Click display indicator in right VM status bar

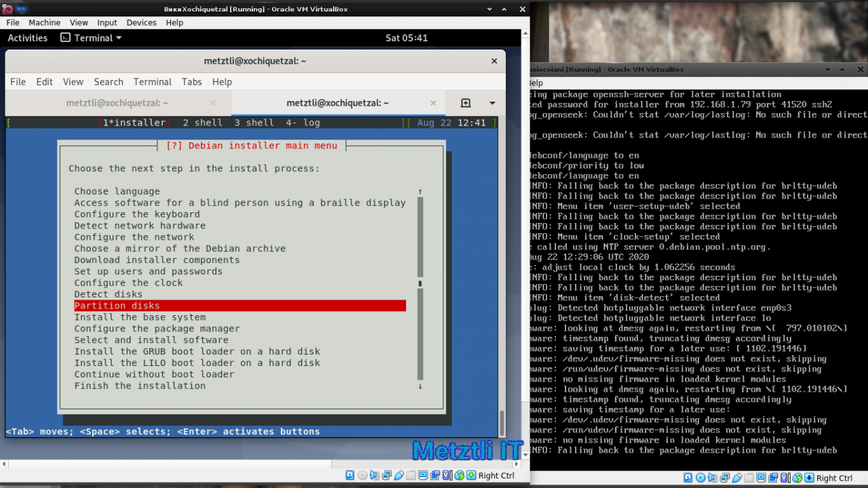[x=761, y=478]
